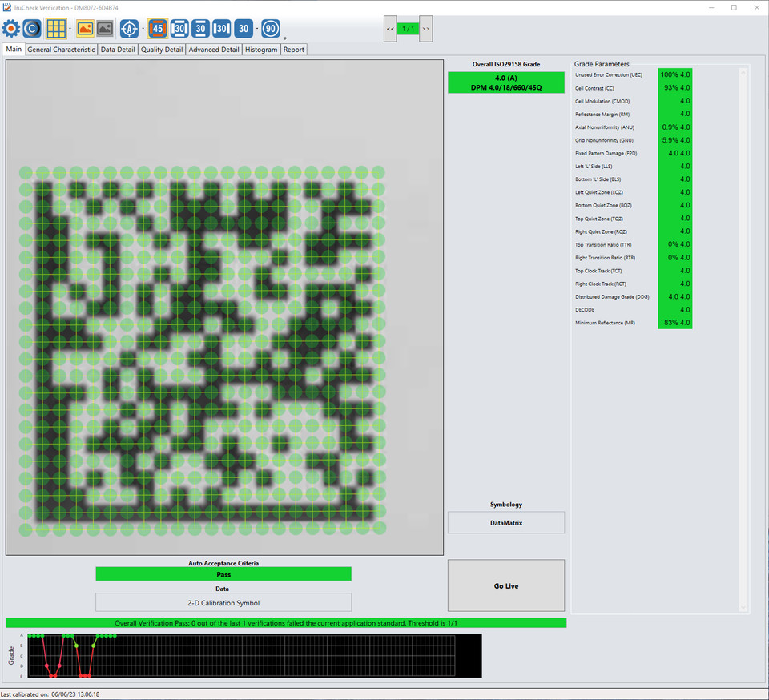This screenshot has height=700, width=769.
Task: Open the Histogram tab
Action: 261,50
